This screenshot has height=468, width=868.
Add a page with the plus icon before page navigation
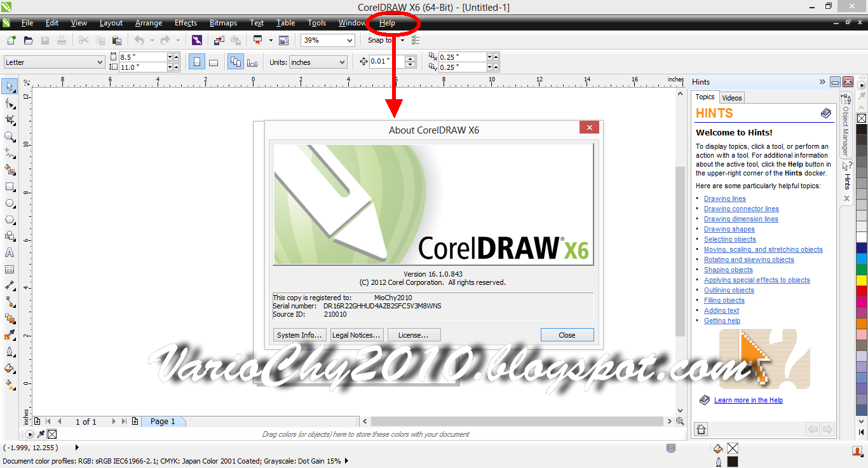point(37,421)
